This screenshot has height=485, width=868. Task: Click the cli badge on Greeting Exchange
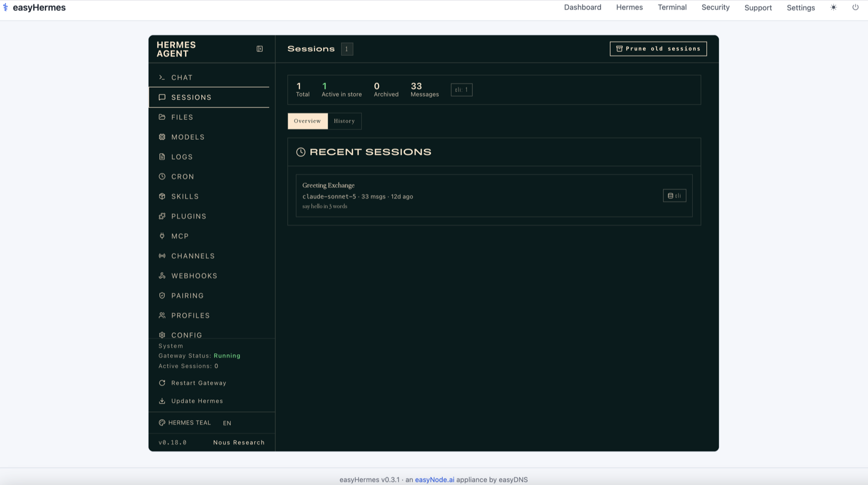tap(674, 196)
